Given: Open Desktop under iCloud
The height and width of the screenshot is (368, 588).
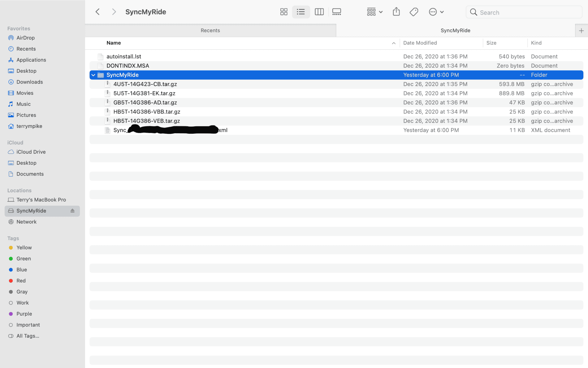Looking at the screenshot, I should (x=26, y=163).
